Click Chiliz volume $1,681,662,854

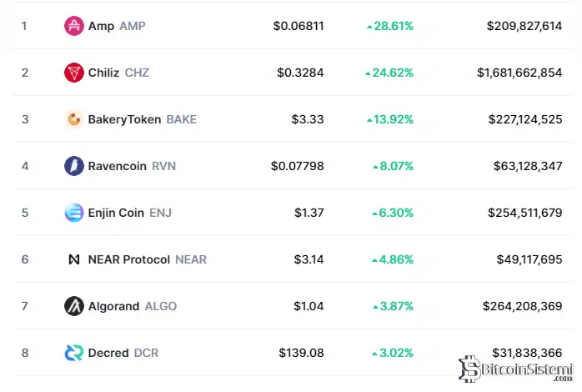point(519,73)
